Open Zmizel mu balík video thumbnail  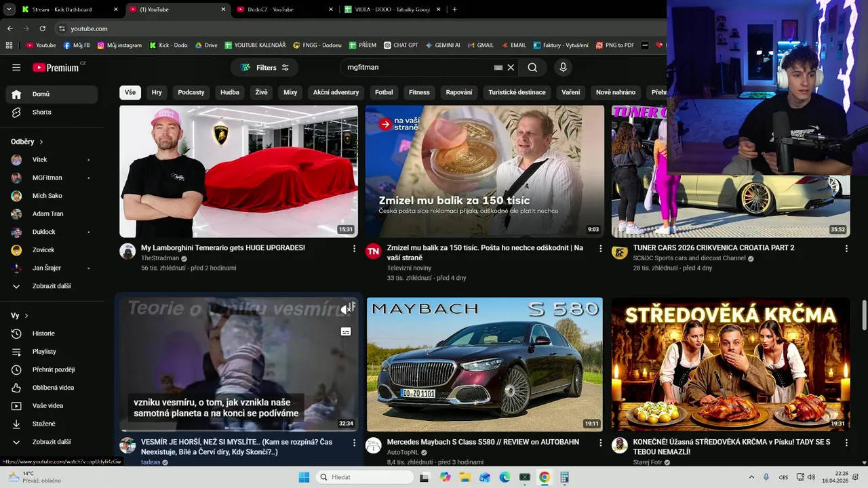(x=484, y=171)
